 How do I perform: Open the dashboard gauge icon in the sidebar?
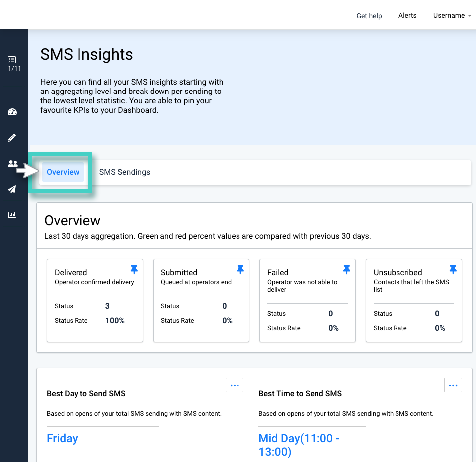[x=12, y=112]
